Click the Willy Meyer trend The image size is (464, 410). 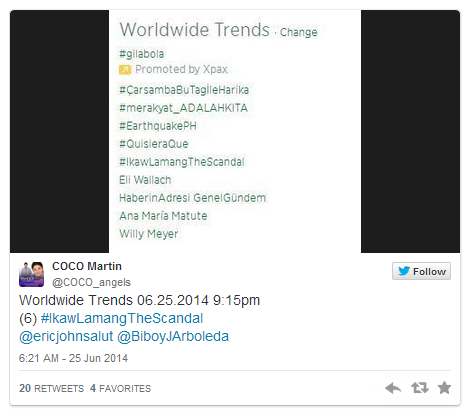click(x=149, y=234)
